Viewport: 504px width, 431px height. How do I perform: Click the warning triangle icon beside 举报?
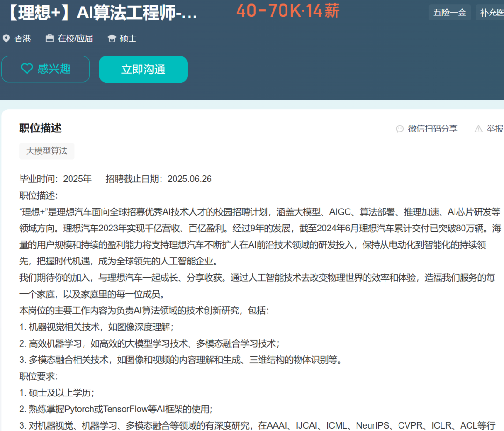click(478, 129)
